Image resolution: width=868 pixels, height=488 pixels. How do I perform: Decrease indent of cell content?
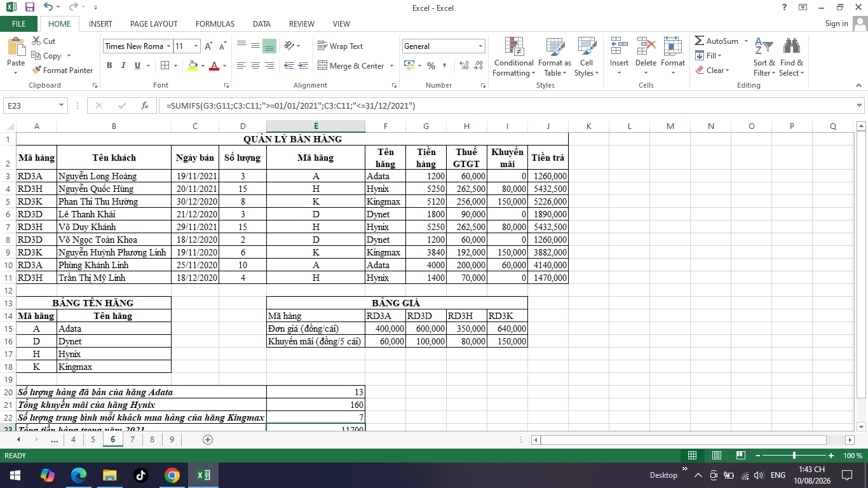[289, 65]
